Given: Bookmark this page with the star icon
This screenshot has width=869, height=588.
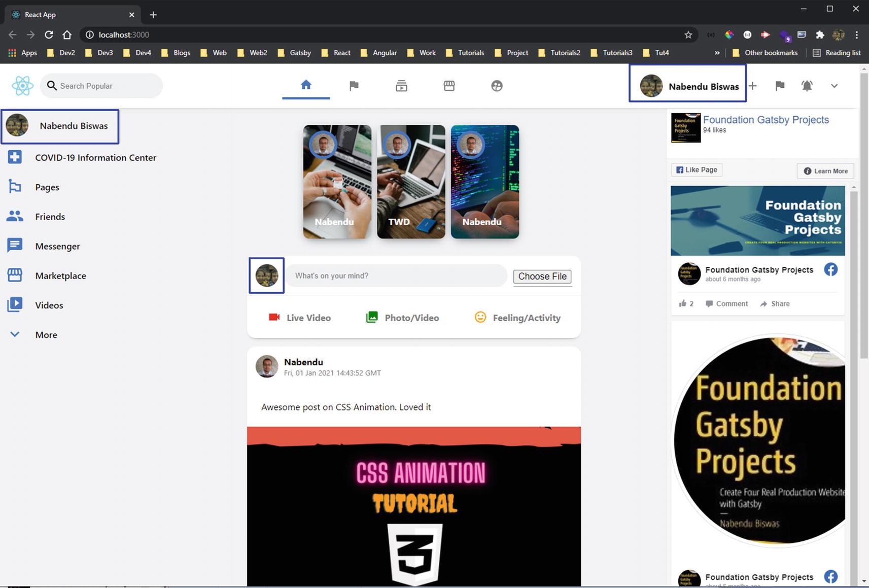Looking at the screenshot, I should (688, 34).
